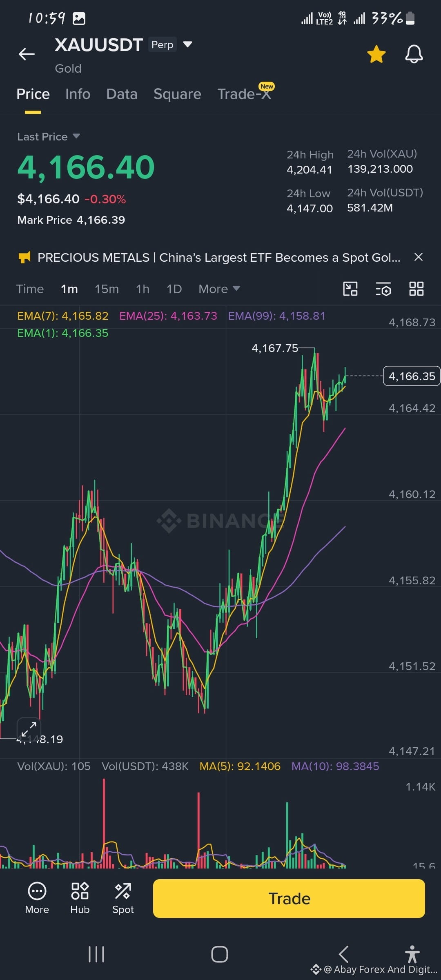Tap the large 4,166.40 last price
Viewport: 441px width, 980px height.
pyautogui.click(x=86, y=167)
